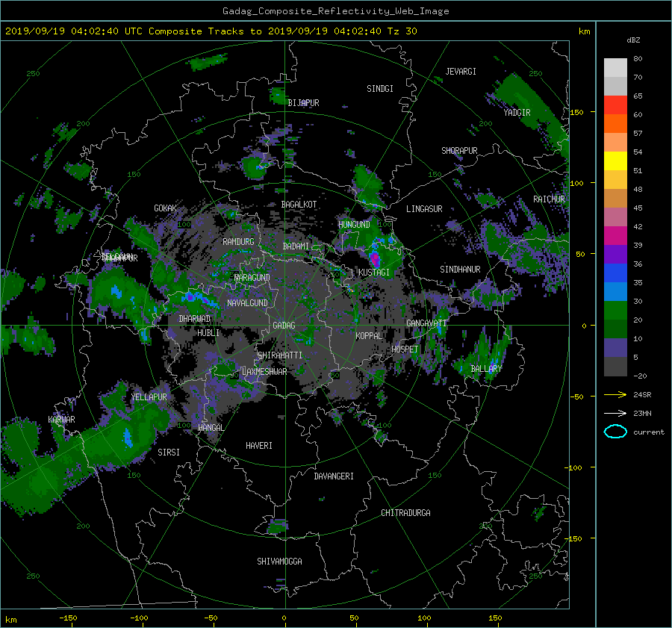Click the UTC Composite Tracks timestamp header
The height and width of the screenshot is (628, 672).
tap(211, 31)
